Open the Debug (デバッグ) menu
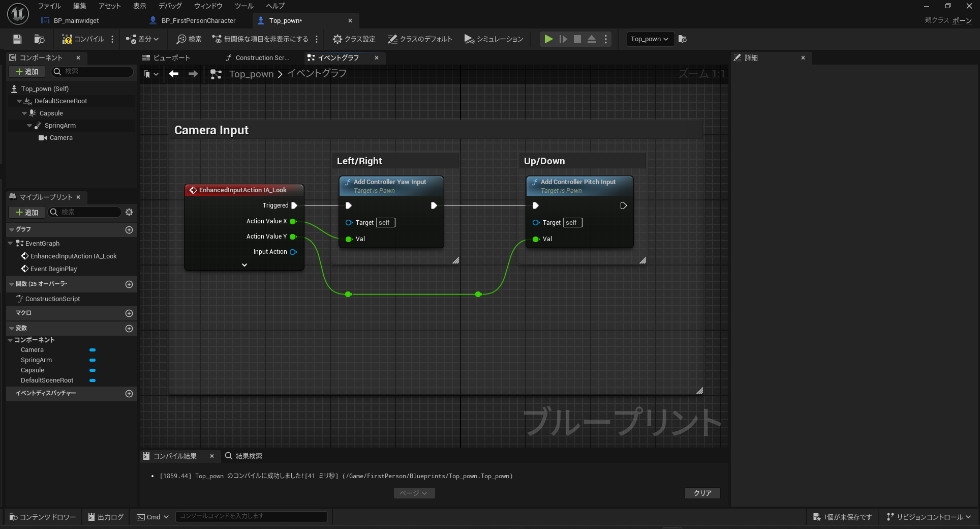 [170, 6]
